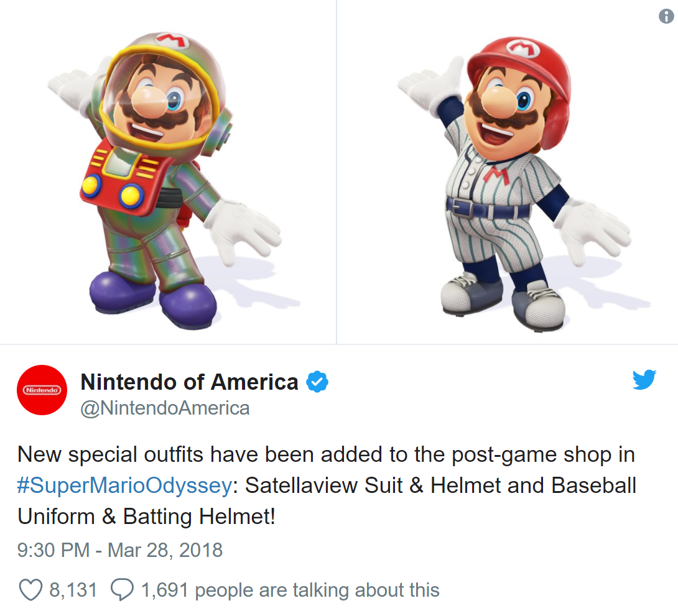The width and height of the screenshot is (678, 616).
Task: Open the @NintendoAmerica handle
Action: pyautogui.click(x=165, y=408)
